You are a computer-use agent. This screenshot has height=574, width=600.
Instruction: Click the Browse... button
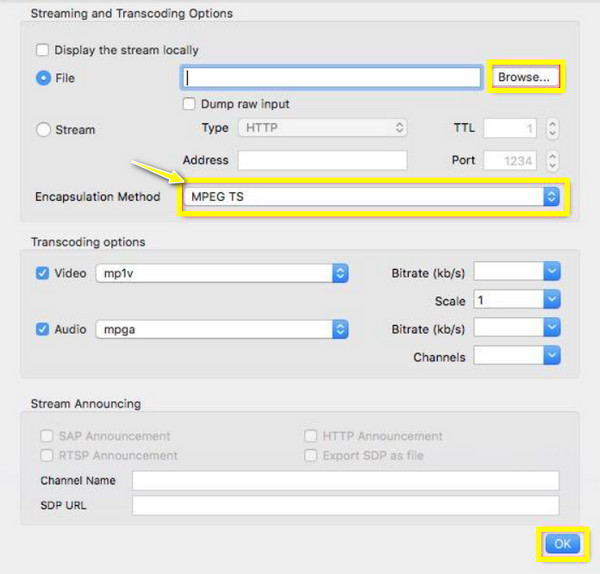click(525, 77)
